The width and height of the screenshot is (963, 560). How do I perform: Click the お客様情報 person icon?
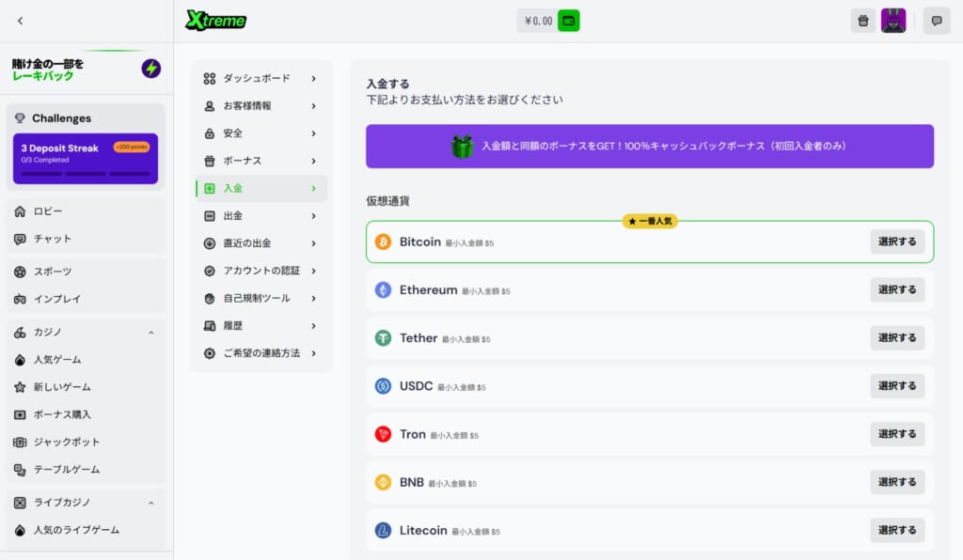pos(210,106)
